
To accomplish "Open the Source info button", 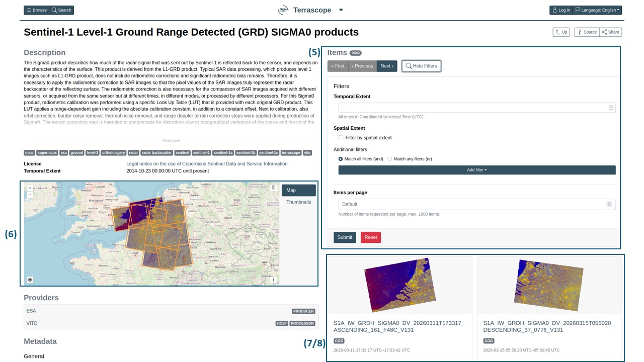I will (x=587, y=32).
